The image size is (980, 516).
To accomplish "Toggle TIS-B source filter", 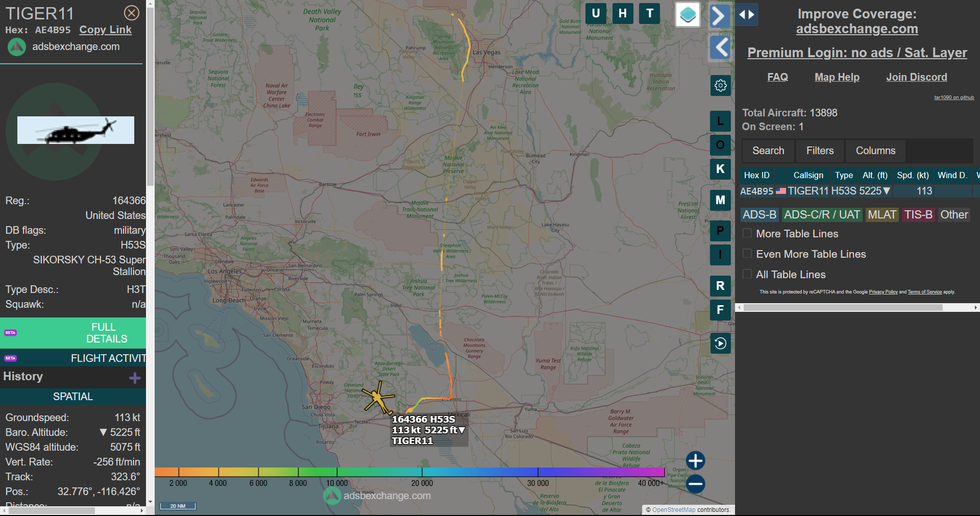I will pos(918,215).
